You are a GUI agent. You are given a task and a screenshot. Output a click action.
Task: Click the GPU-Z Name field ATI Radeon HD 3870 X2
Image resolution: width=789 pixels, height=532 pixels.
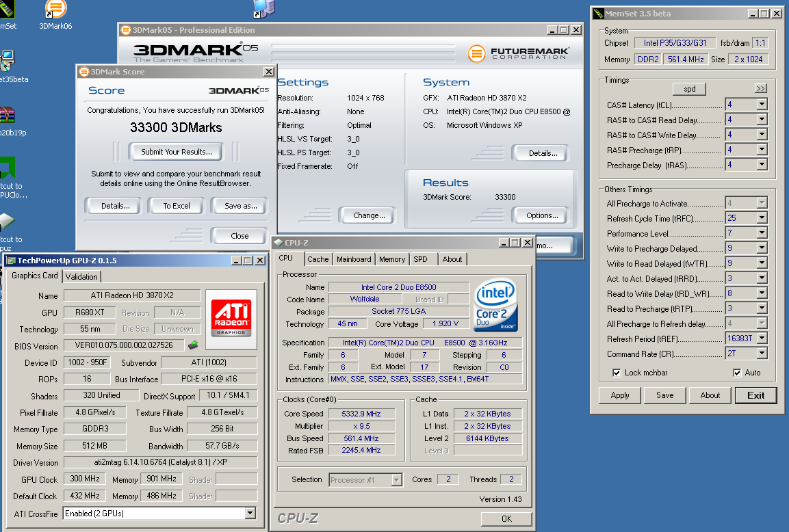click(x=132, y=295)
